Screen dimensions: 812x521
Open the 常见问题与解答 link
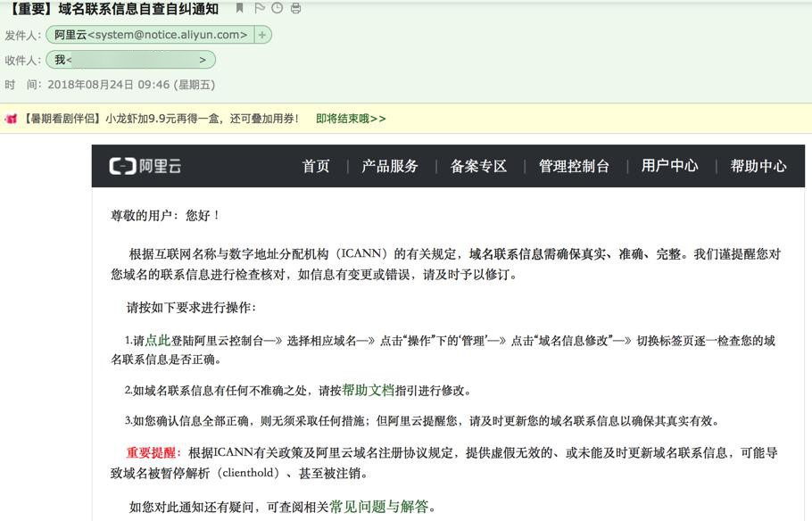379,506
